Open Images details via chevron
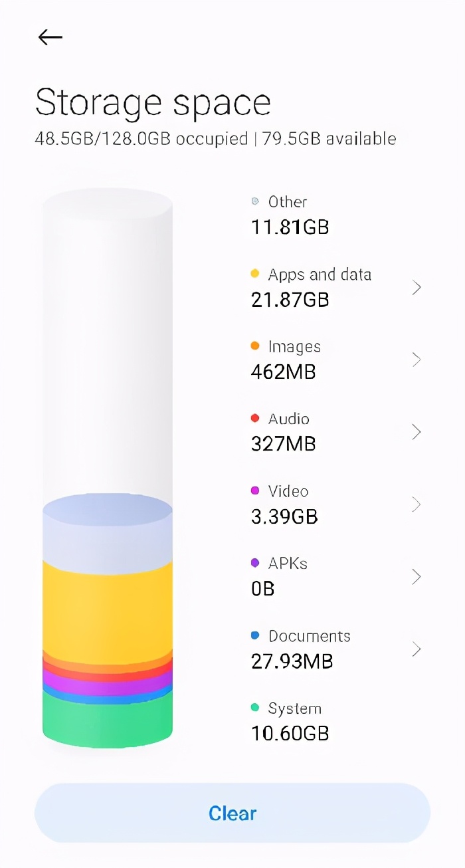 [417, 360]
